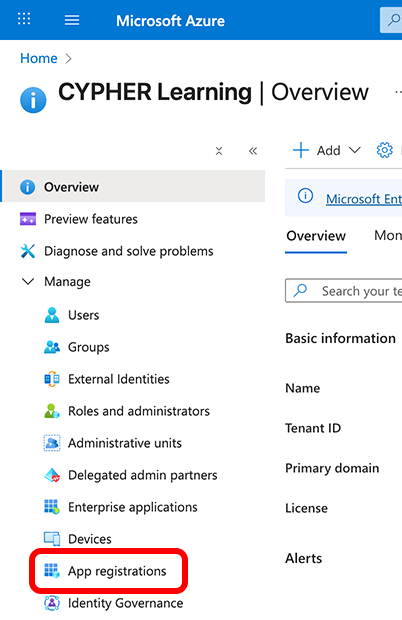Select Groups under Manage
The height and width of the screenshot is (620, 402).
click(x=89, y=347)
